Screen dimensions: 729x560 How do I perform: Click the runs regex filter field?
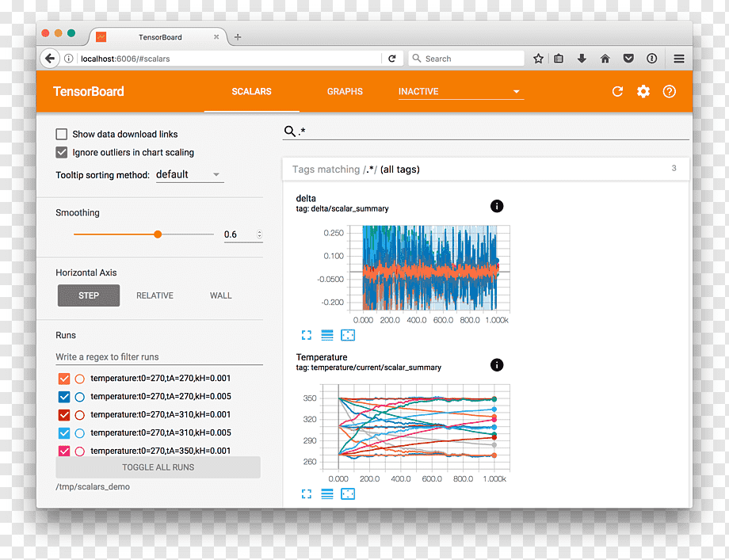tap(159, 357)
